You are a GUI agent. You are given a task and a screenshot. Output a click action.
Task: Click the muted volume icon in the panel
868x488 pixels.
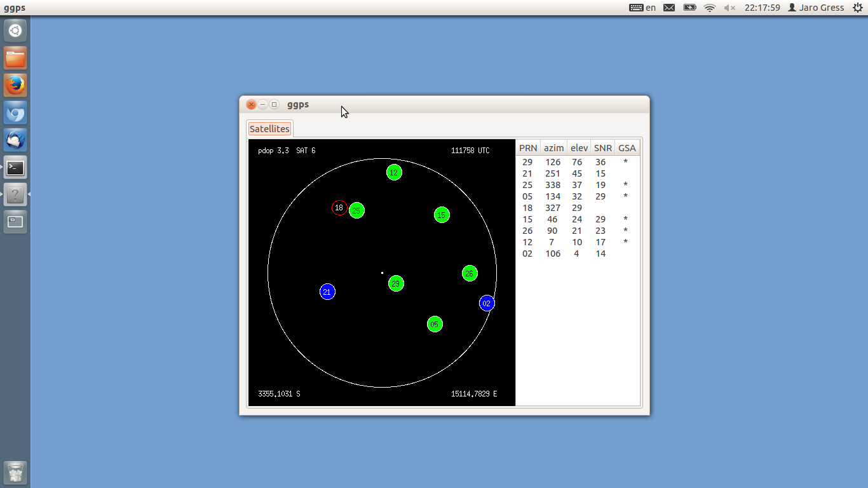point(728,8)
